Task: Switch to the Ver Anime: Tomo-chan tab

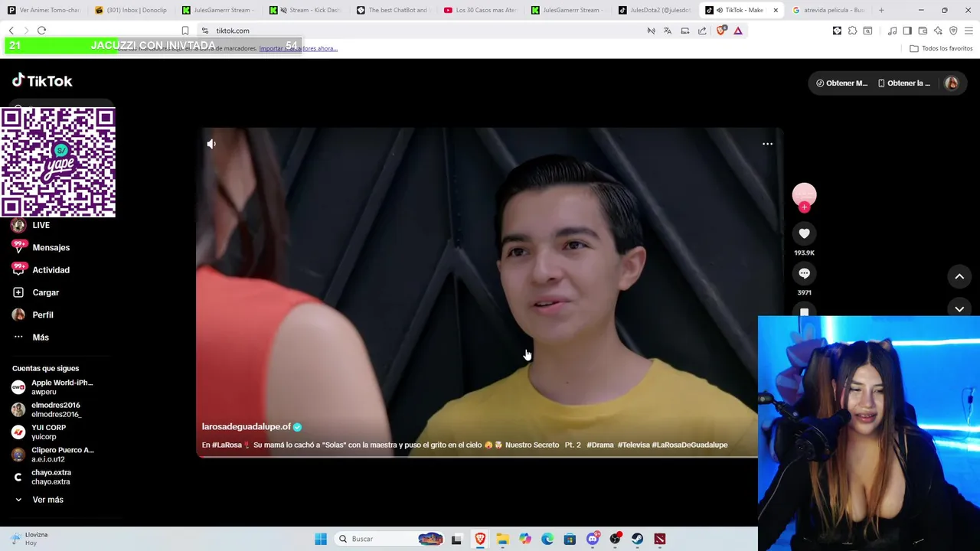Action: click(44, 10)
